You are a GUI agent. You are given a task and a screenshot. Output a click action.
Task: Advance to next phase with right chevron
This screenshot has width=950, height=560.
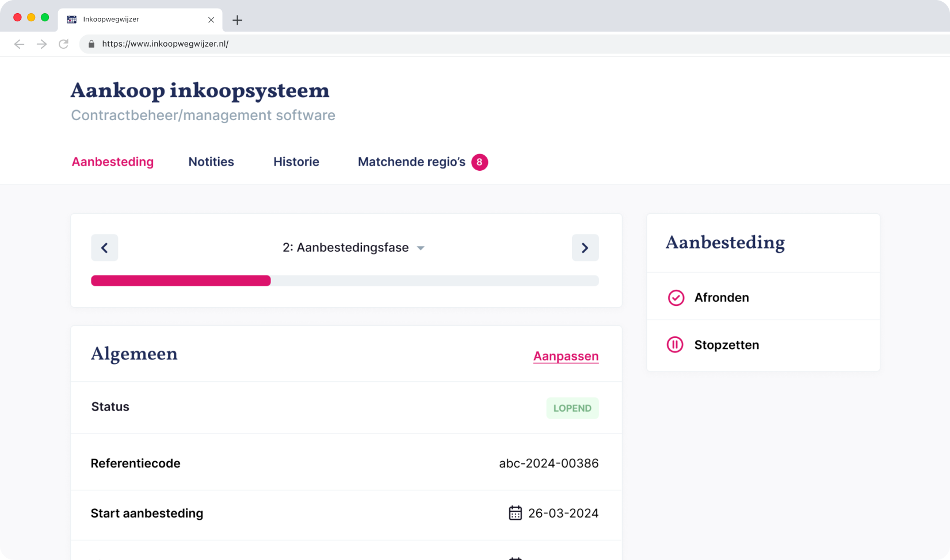pos(585,248)
